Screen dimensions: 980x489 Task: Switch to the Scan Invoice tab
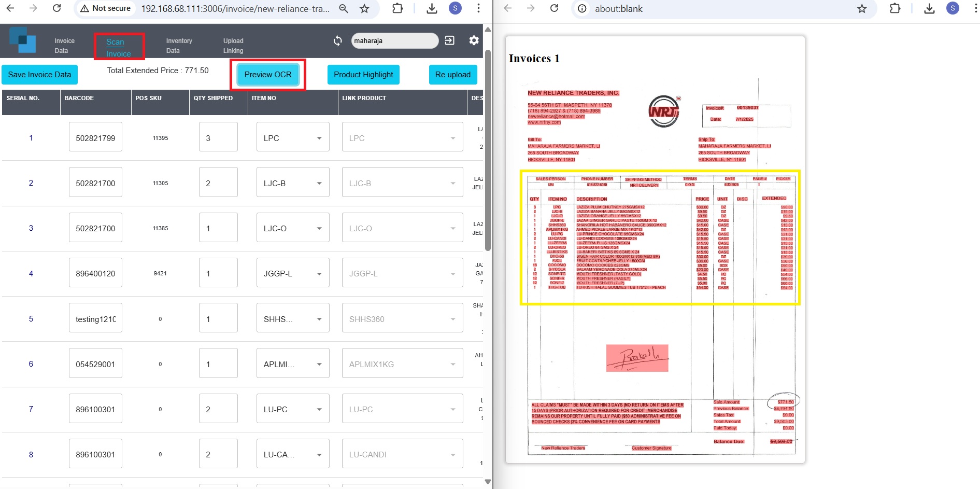pos(119,47)
